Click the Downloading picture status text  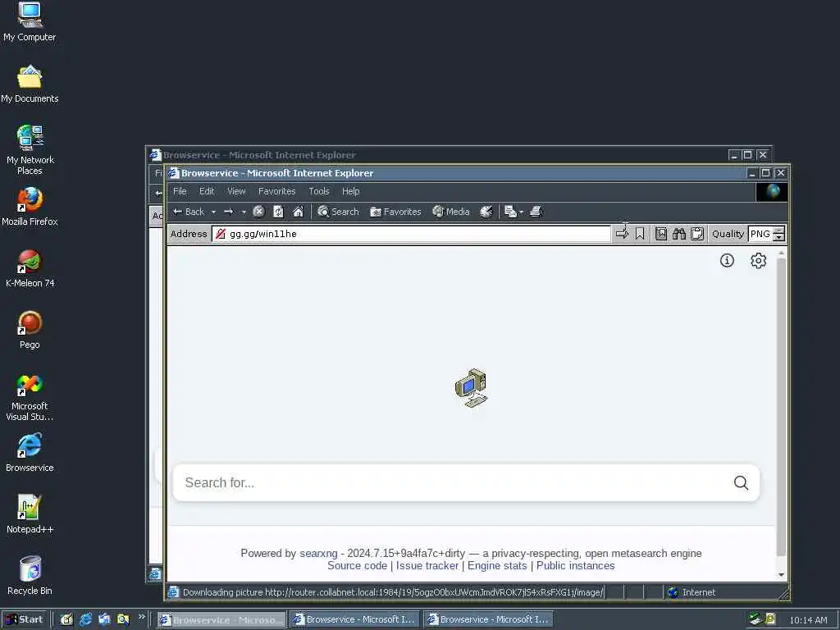pyautogui.click(x=393, y=592)
